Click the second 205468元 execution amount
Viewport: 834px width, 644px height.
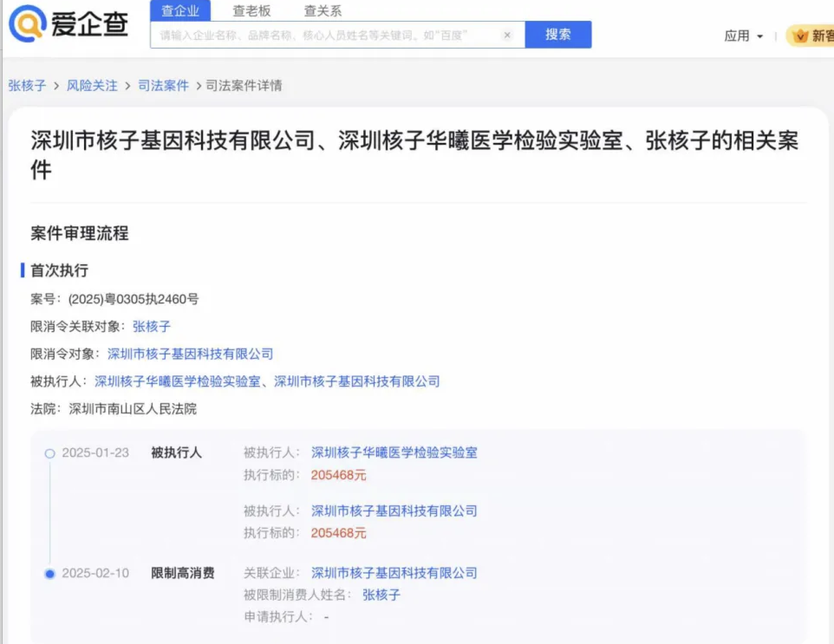[339, 533]
